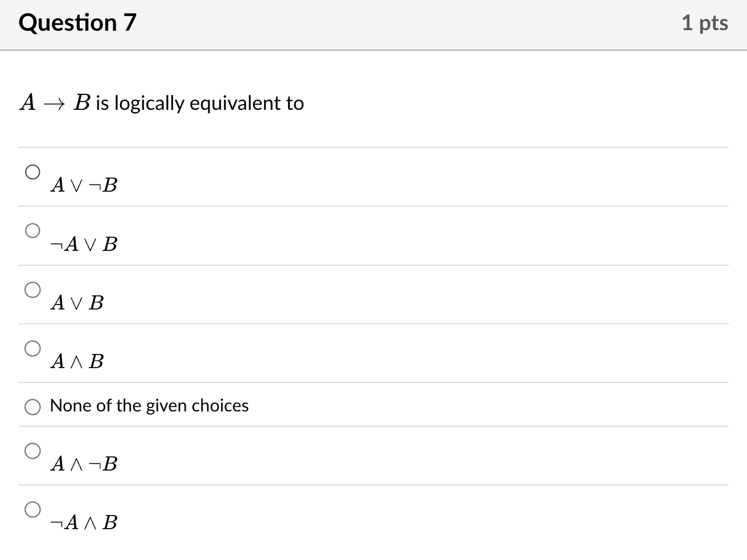Select the radio button for A ∧ ¬B

33,450
